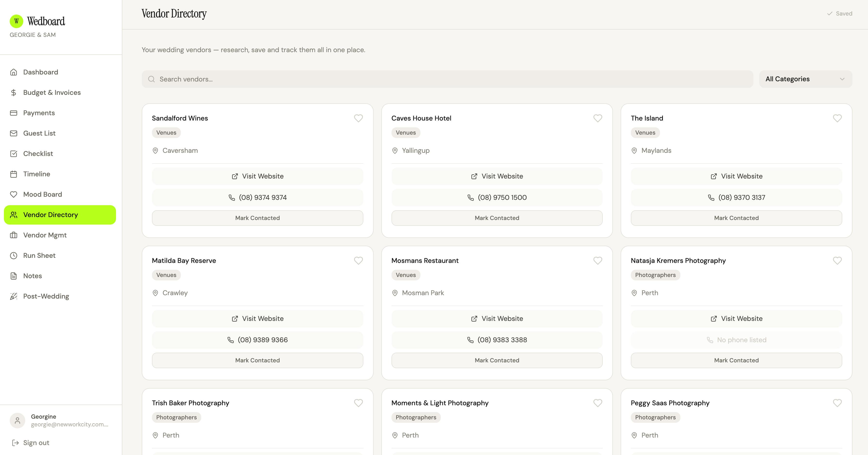Select Vendor Directory in the sidebar

tap(60, 215)
